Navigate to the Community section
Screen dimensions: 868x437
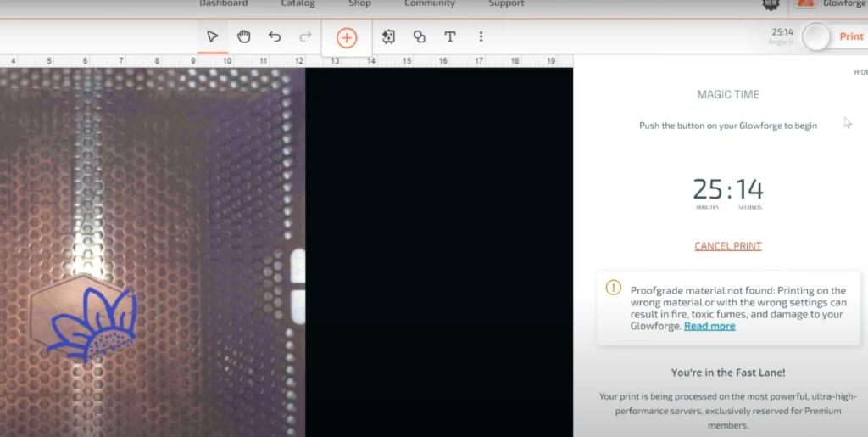coord(429,4)
